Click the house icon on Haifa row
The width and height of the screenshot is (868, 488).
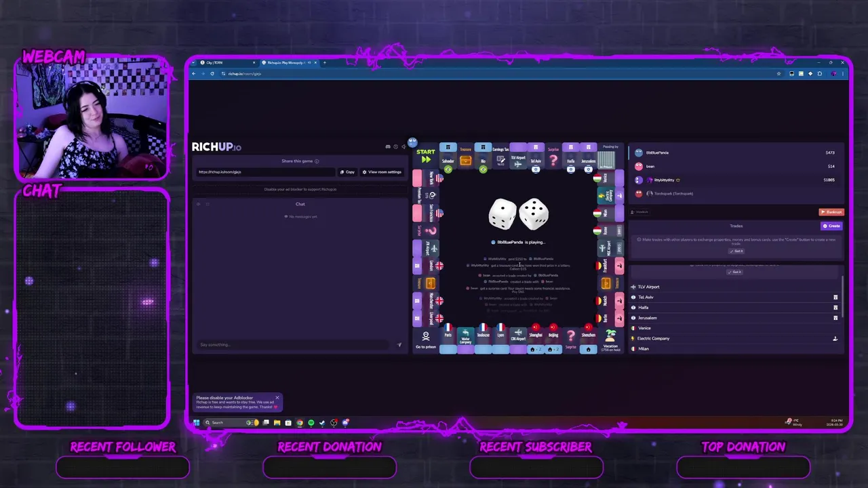click(835, 307)
